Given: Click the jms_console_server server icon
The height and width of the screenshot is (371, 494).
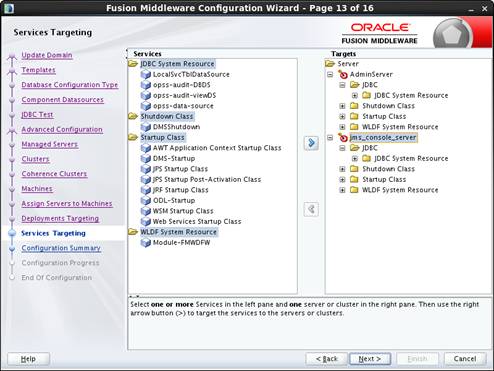Looking at the screenshot, I should (x=343, y=137).
